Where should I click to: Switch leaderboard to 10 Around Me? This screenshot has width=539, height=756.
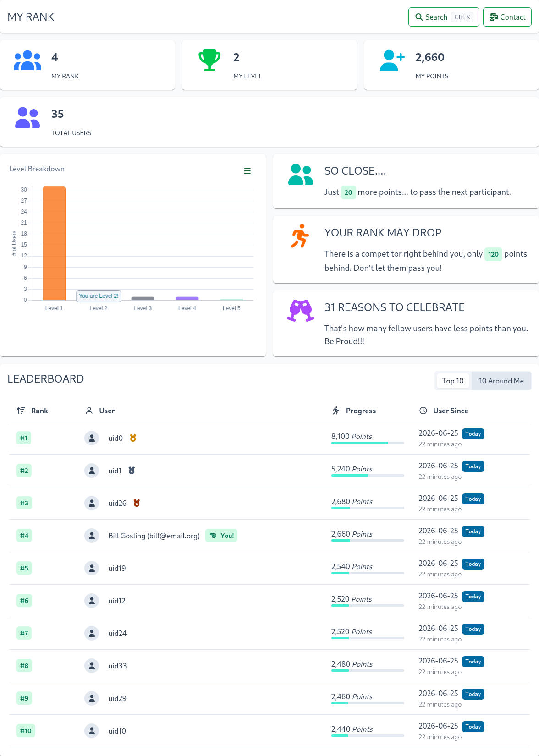click(x=501, y=381)
